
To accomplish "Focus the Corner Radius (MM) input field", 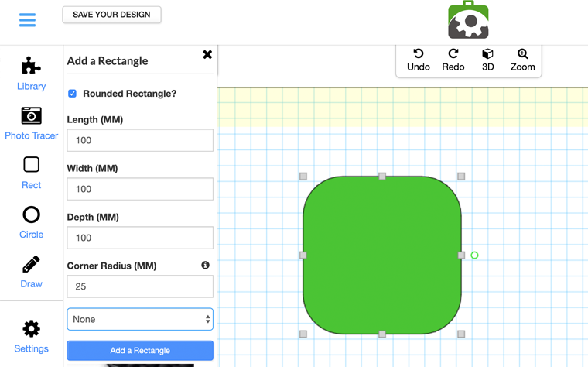I will [x=140, y=286].
